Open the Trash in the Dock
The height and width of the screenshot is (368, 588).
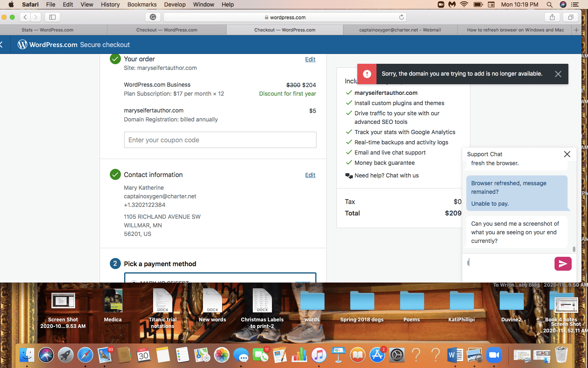(x=561, y=355)
